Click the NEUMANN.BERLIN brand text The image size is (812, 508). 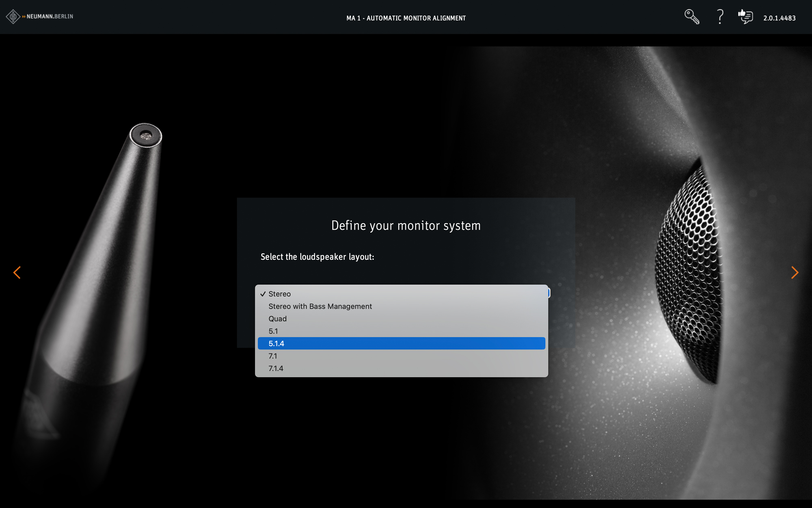[50, 17]
